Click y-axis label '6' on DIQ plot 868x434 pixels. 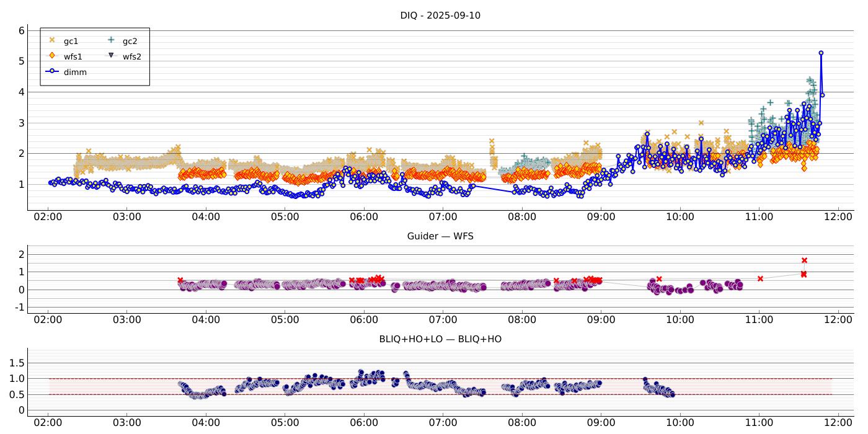[21, 30]
